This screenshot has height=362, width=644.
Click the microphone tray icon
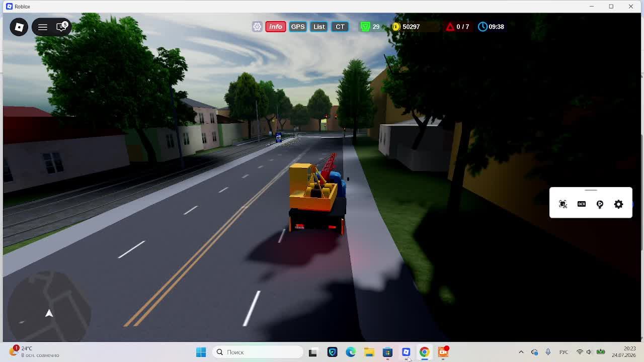point(548,352)
